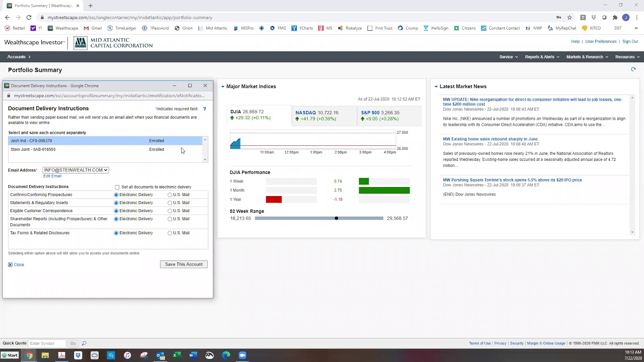Click the Go button next to Quick Quote

[73, 343]
